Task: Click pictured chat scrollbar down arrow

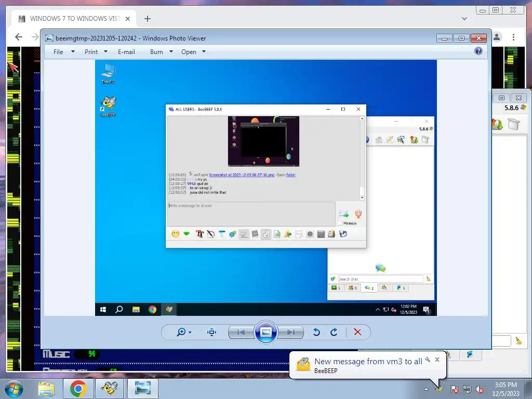Action: [362, 197]
